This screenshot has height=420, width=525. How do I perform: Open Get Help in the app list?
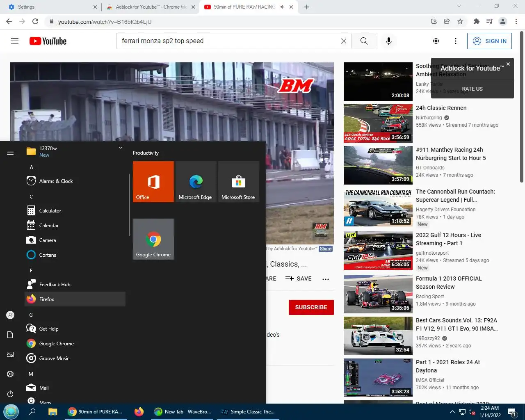(x=75, y=329)
